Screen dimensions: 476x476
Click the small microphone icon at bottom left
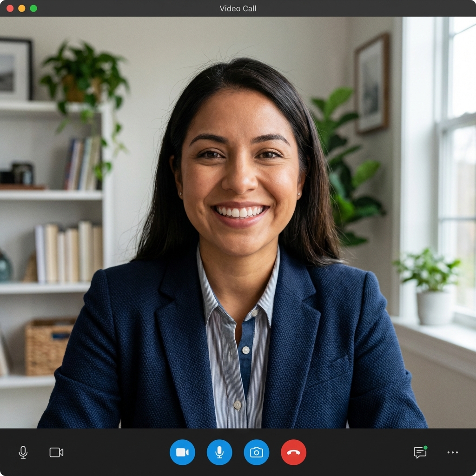(x=23, y=452)
